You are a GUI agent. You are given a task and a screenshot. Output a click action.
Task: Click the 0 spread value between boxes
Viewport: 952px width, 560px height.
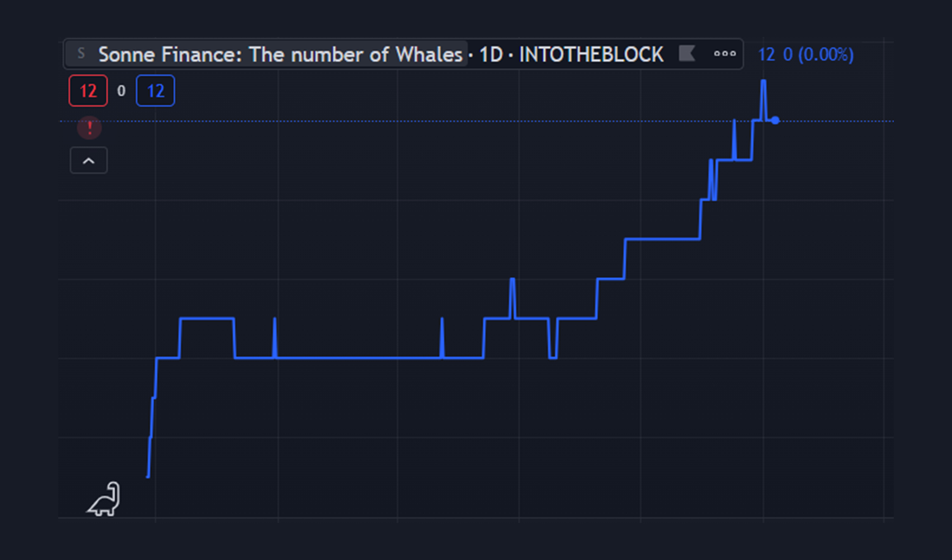pyautogui.click(x=121, y=91)
